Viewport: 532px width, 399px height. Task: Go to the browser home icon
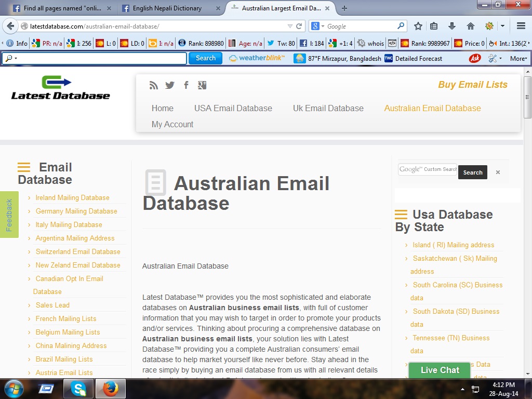coord(470,26)
